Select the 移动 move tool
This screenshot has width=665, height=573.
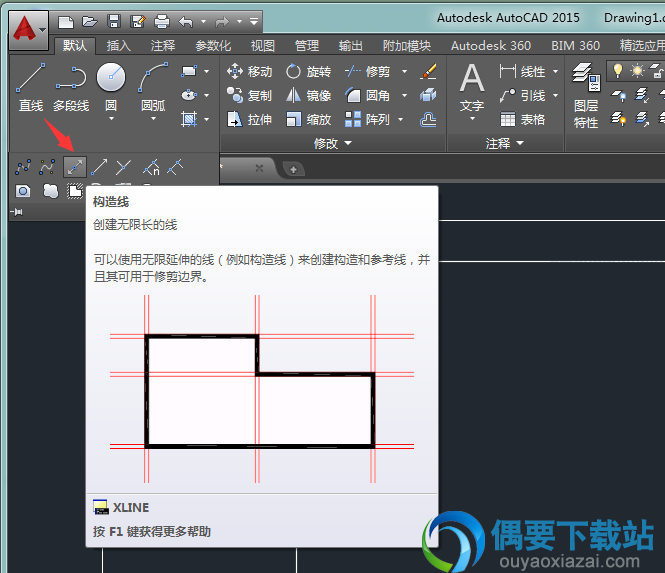pyautogui.click(x=249, y=71)
